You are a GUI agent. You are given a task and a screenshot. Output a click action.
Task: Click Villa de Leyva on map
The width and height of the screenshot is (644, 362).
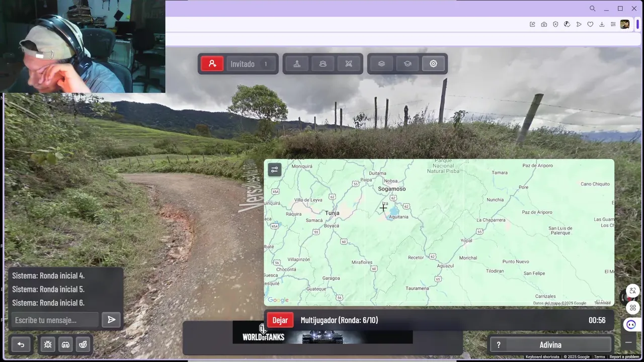[x=308, y=200]
